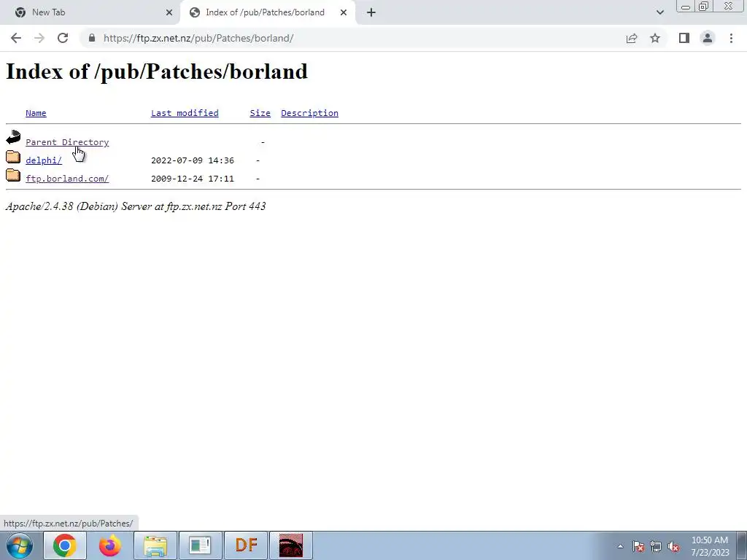Image resolution: width=747 pixels, height=560 pixels.
Task: Open the Windows Start menu
Action: (20, 545)
